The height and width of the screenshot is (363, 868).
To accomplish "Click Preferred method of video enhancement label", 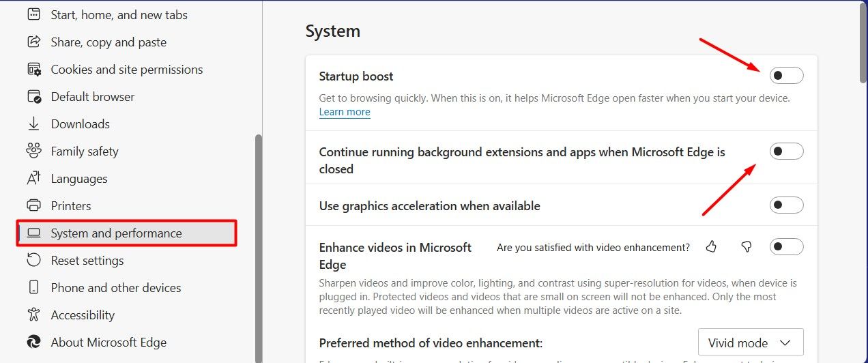I will [431, 343].
